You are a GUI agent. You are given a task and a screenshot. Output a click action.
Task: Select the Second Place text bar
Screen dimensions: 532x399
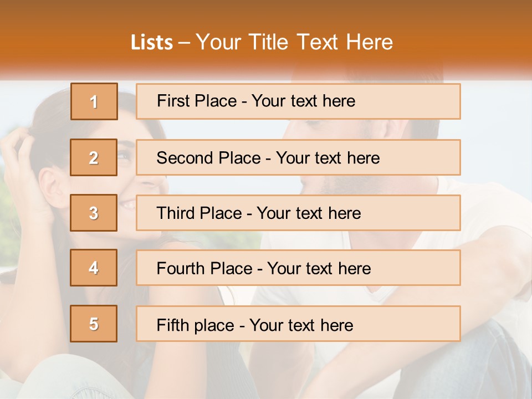point(298,157)
